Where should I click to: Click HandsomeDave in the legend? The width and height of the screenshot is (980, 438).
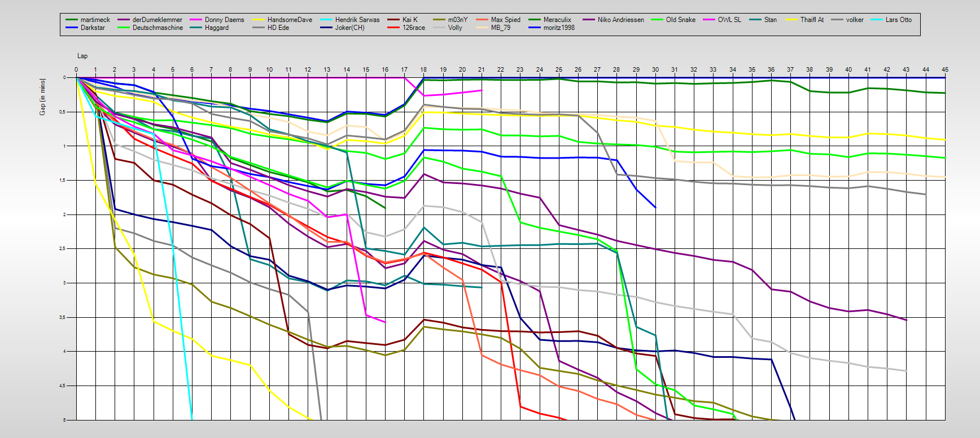290,20
